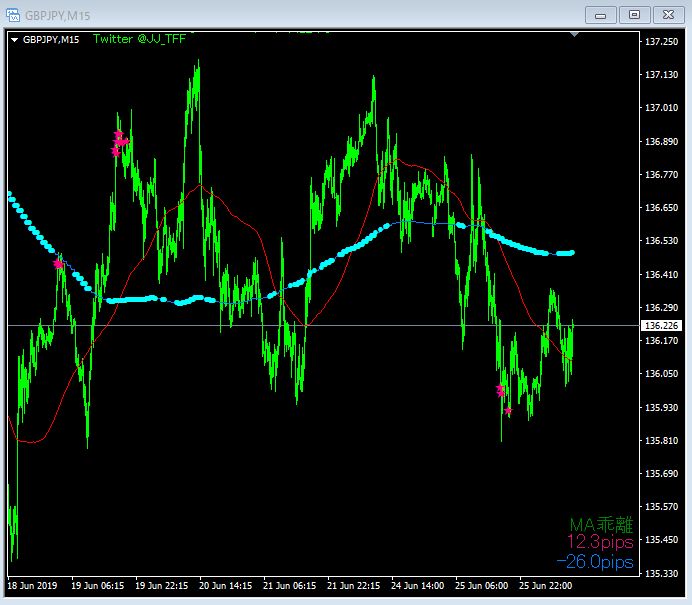
Task: Click the Twitter @JJ_TFF label
Action: (139, 39)
